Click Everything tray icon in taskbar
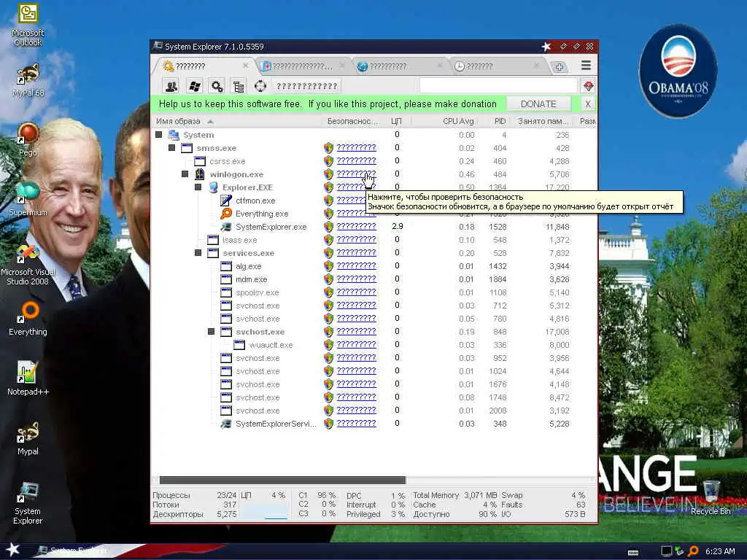Viewport: 747px width, 560px height. click(693, 551)
